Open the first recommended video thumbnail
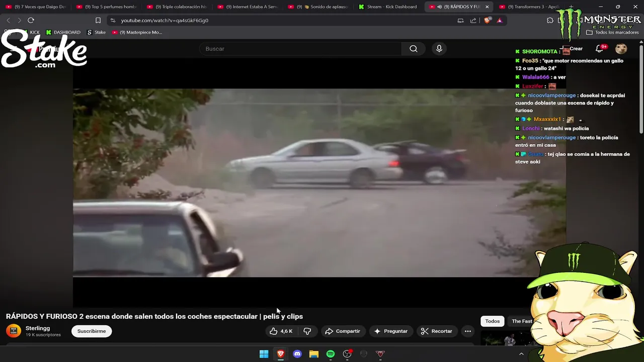Image resolution: width=644 pixels, height=362 pixels. [506, 338]
